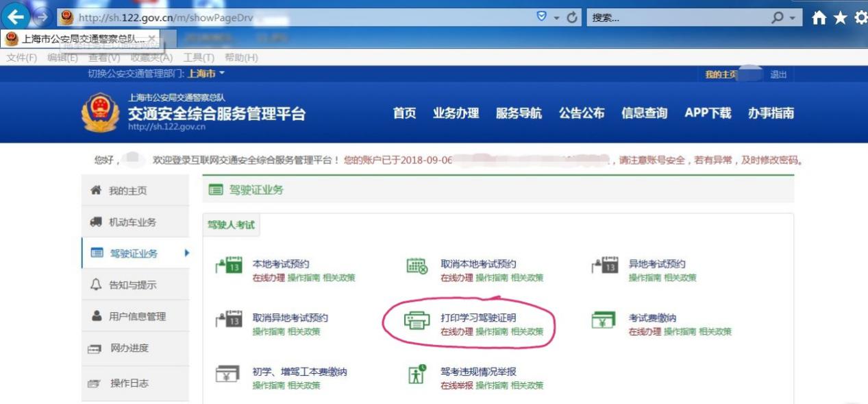Click the browser search input field

[678, 18]
